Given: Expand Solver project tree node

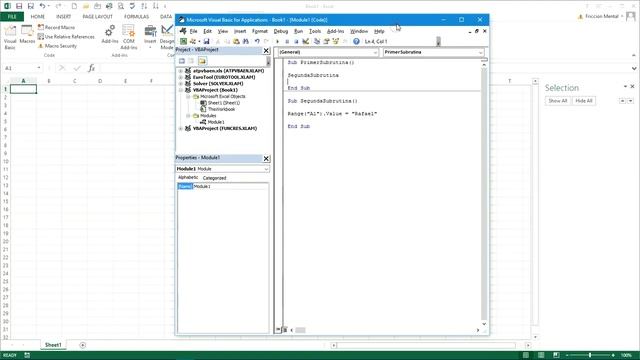Looking at the screenshot, I should tap(181, 84).
